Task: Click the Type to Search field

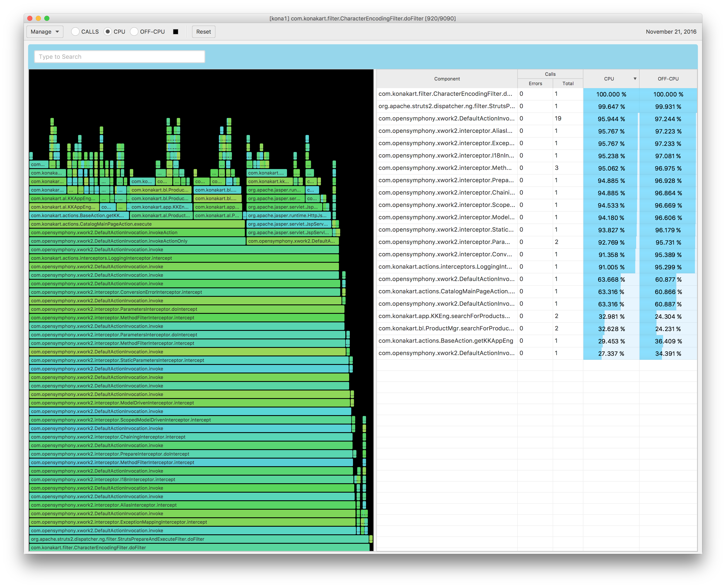Action: 119,57
